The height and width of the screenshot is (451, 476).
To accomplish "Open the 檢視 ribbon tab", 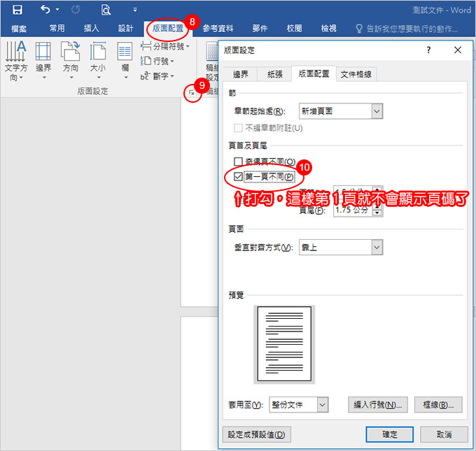I will point(328,29).
